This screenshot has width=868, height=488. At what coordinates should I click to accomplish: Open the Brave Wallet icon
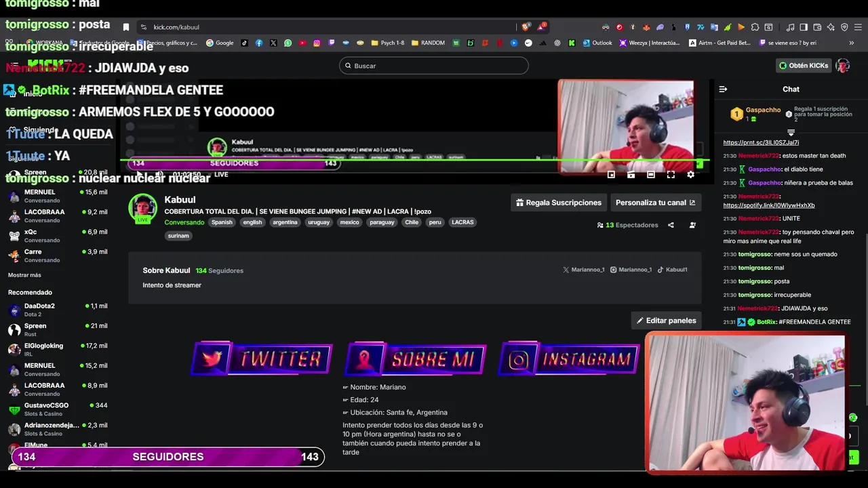[817, 27]
